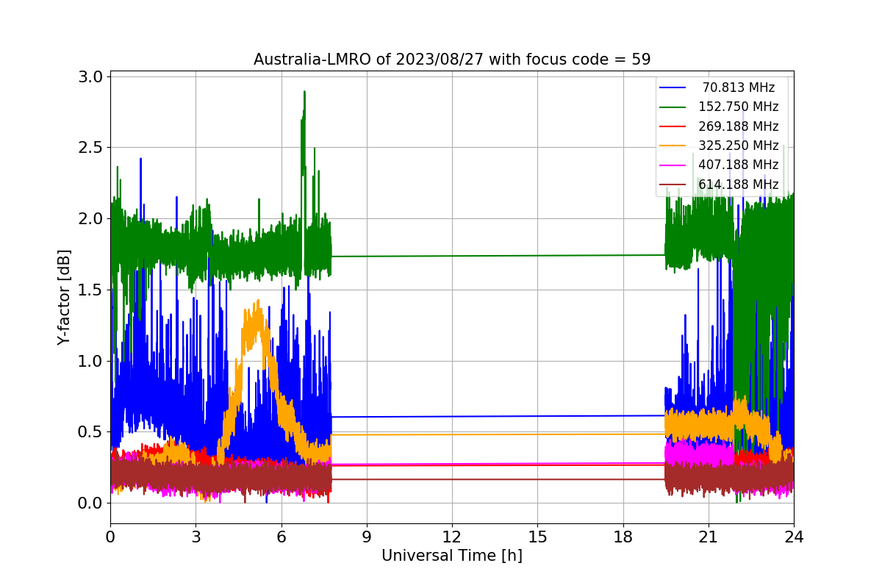
Task: Click the y-axis tick label 1.5
Action: [x=92, y=290]
